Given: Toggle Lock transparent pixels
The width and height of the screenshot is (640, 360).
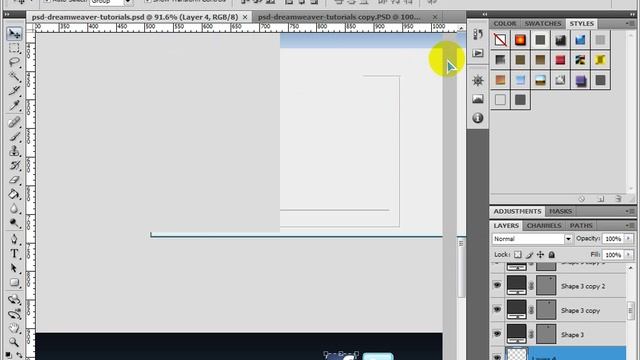Looking at the screenshot, I should [518, 255].
